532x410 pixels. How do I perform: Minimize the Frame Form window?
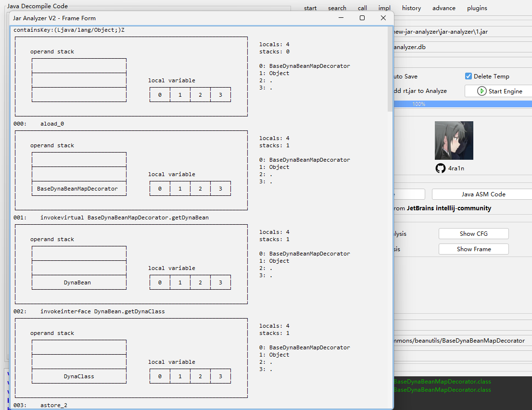coord(341,18)
